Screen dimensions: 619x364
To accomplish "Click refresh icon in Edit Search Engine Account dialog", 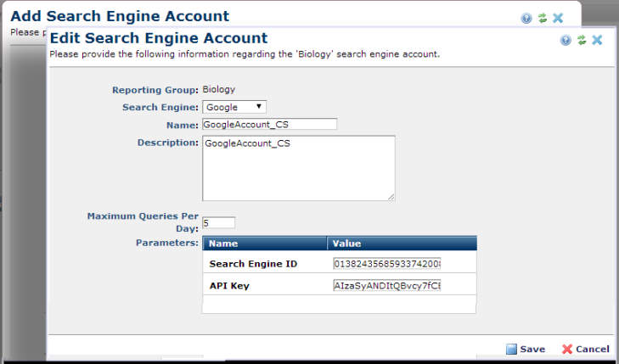I will [581, 40].
